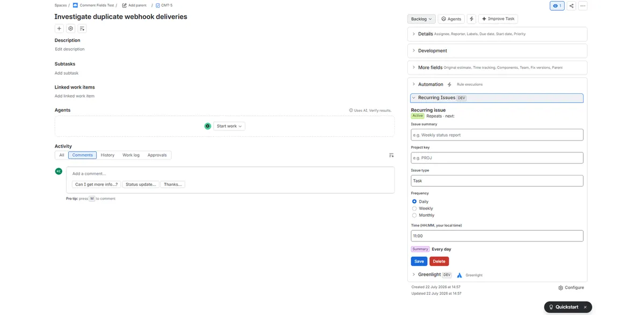
Task: Open the Approvals tab
Action: (x=157, y=155)
